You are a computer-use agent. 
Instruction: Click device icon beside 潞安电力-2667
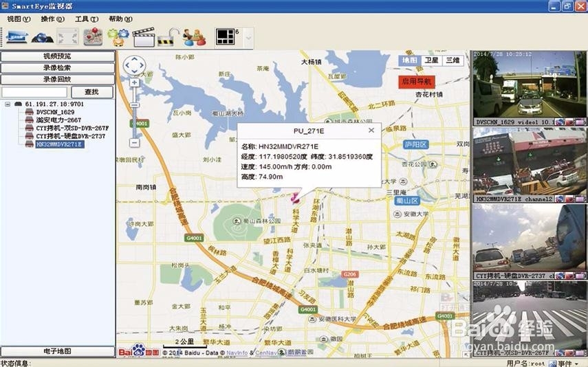[x=30, y=120]
